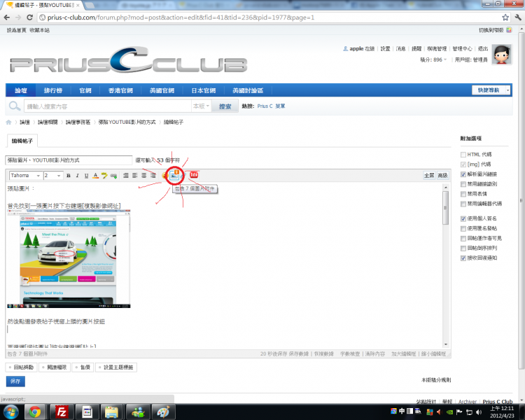
Task: Open the smiley emoticon picker
Action: [164, 175]
